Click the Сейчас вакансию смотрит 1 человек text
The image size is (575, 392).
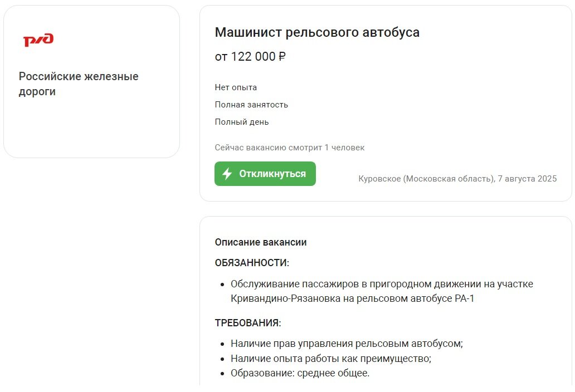pos(290,148)
